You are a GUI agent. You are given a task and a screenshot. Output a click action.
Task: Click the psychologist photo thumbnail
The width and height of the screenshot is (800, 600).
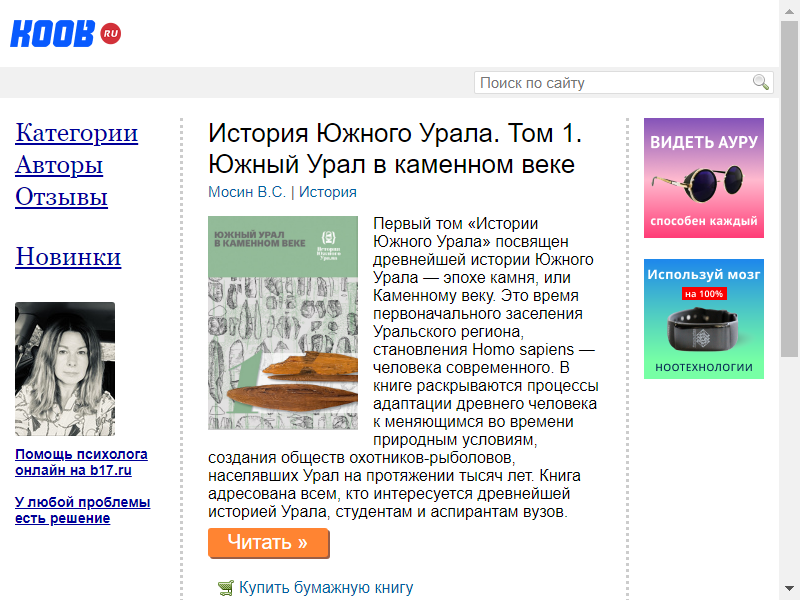coord(65,369)
